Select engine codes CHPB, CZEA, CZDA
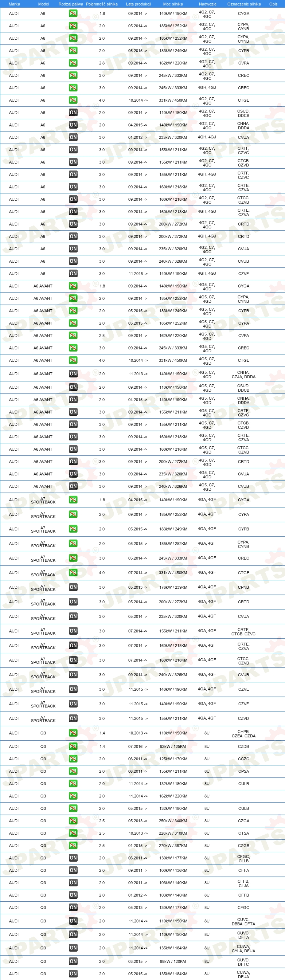Image resolution: width=285 pixels, height=980 pixels. [243, 733]
